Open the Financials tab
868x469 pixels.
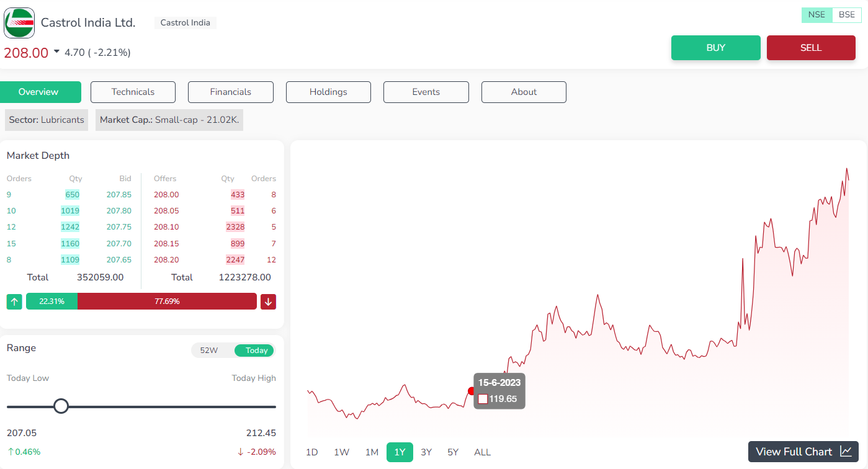(x=231, y=92)
